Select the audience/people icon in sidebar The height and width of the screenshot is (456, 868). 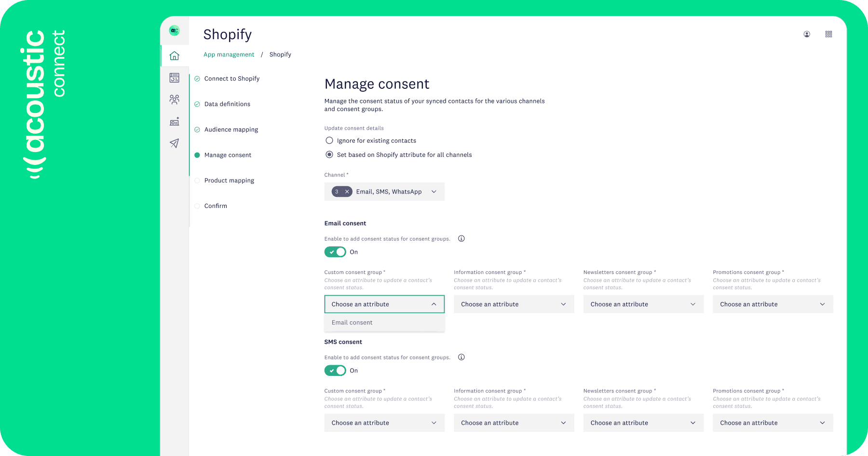(x=174, y=99)
